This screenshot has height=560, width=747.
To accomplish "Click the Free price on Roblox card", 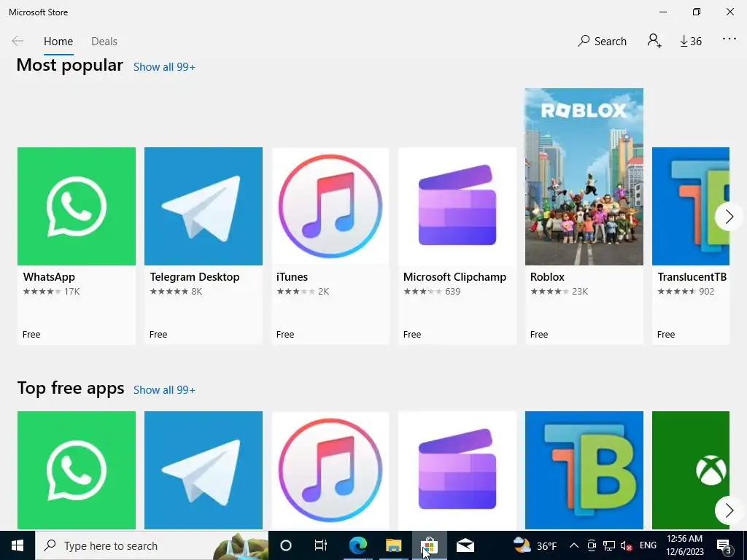I will click(x=539, y=335).
